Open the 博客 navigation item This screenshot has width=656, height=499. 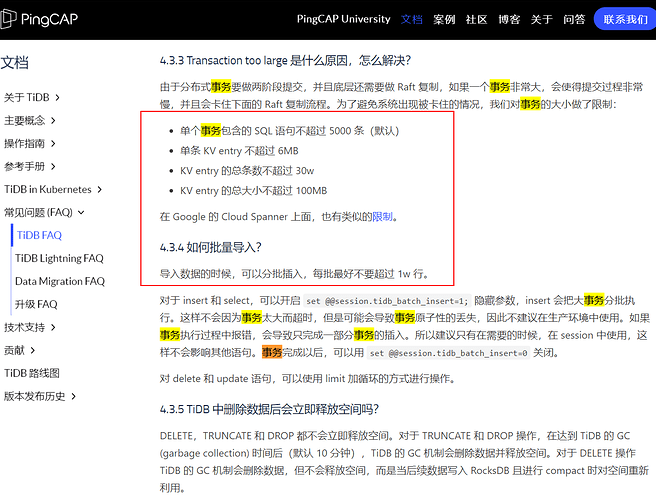(509, 19)
